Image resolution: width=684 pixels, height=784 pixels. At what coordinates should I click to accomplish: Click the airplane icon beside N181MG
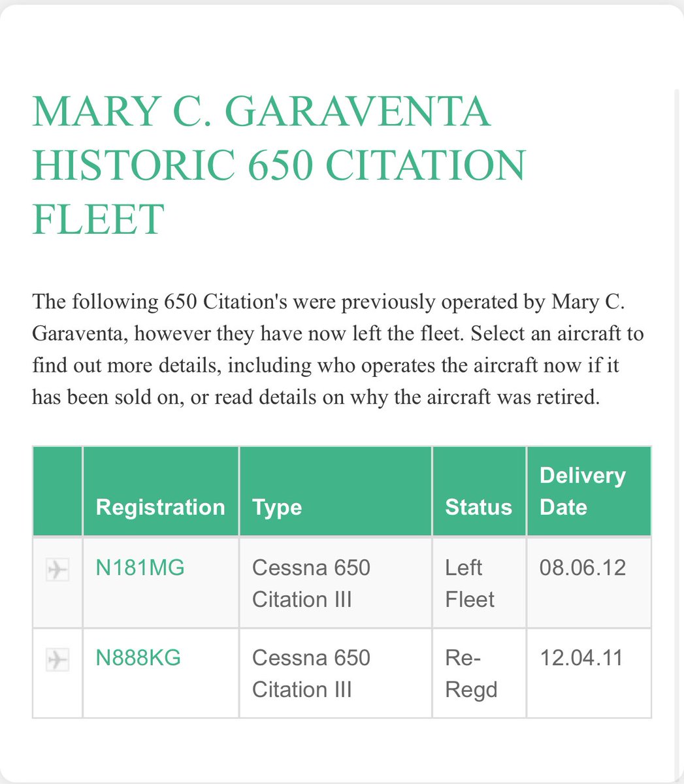click(57, 570)
